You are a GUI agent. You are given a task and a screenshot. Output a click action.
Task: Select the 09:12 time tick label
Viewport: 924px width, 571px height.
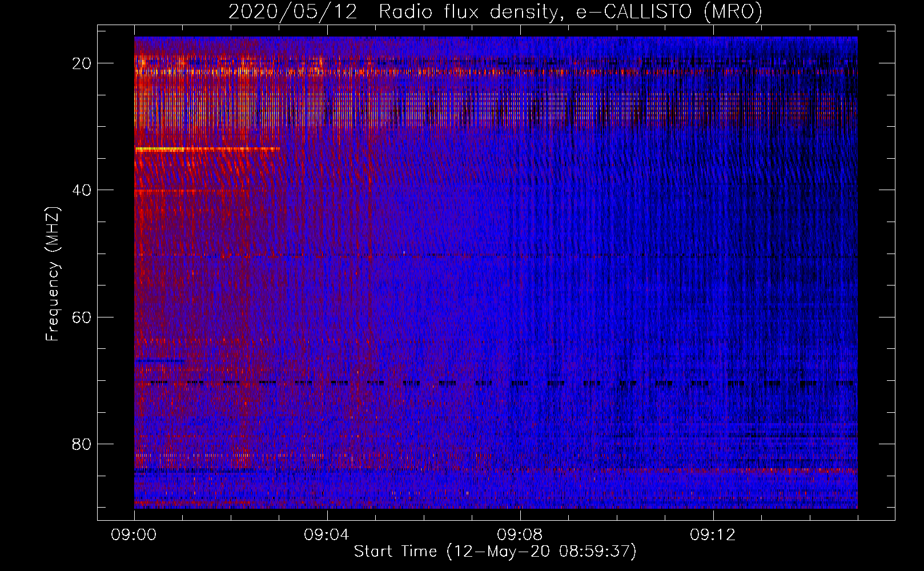(713, 535)
